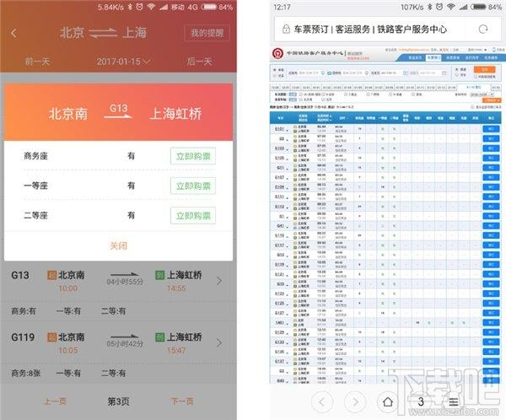Select the 单程 one-way radio button

[x=275, y=70]
